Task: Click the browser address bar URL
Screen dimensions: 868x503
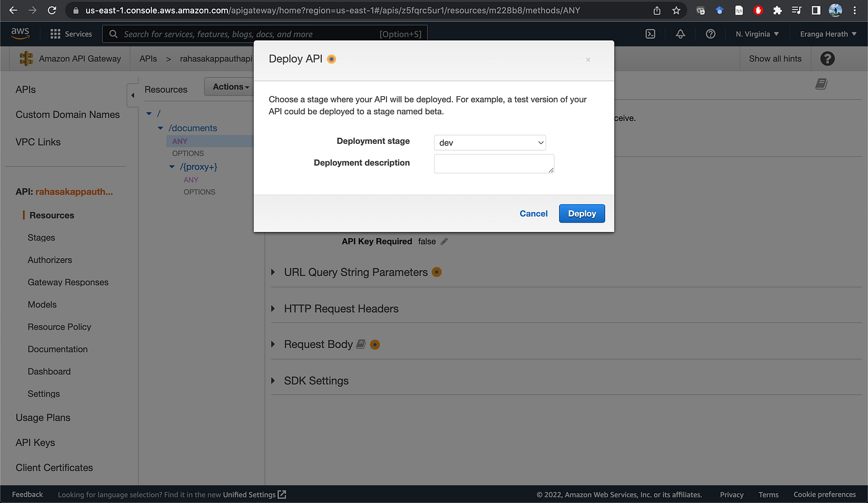Action: [332, 10]
